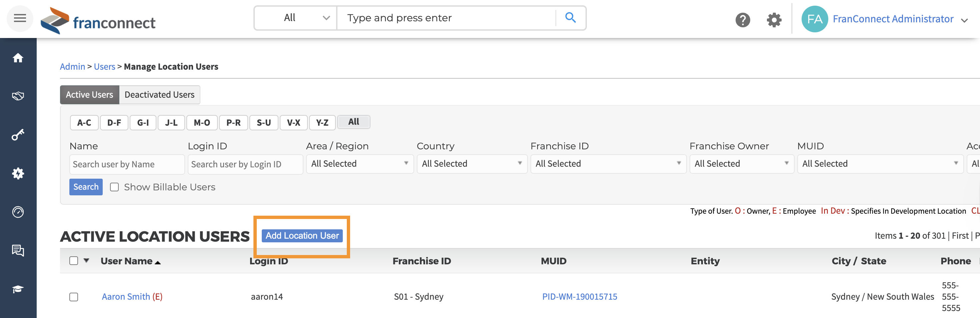Filter users by A-C letter range
The width and height of the screenshot is (980, 318).
coord(84,122)
